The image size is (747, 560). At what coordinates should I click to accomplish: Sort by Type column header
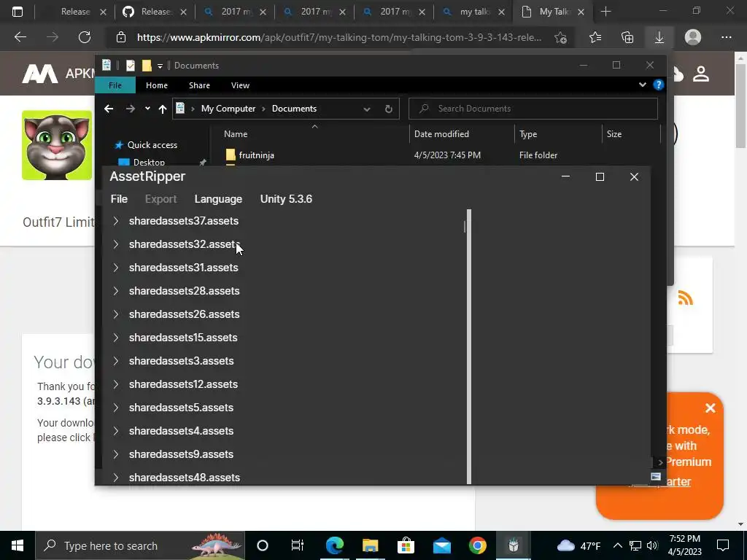pyautogui.click(x=528, y=134)
